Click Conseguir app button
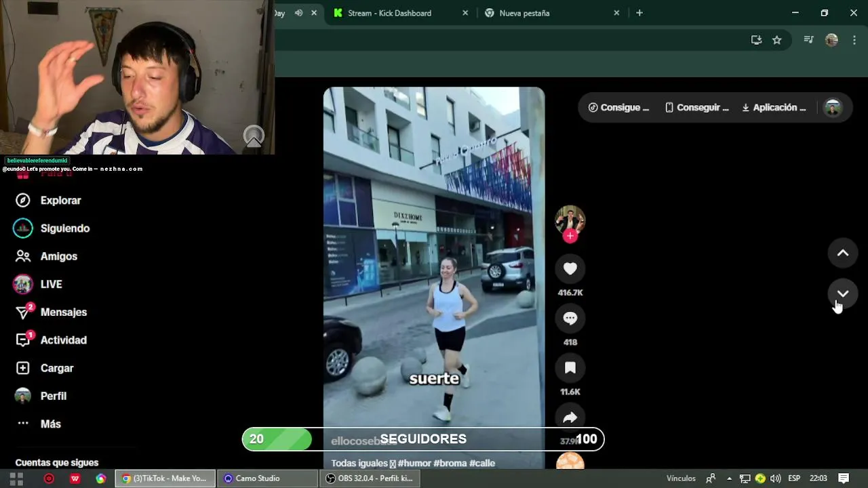Image resolution: width=868 pixels, height=488 pixels. 697,108
